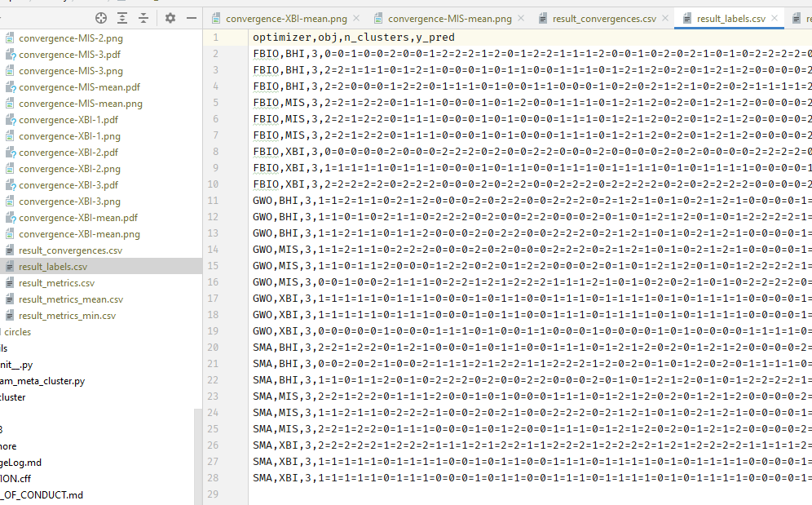This screenshot has height=505, width=812.
Task: Click line number 2 in gutter
Action: (215, 54)
